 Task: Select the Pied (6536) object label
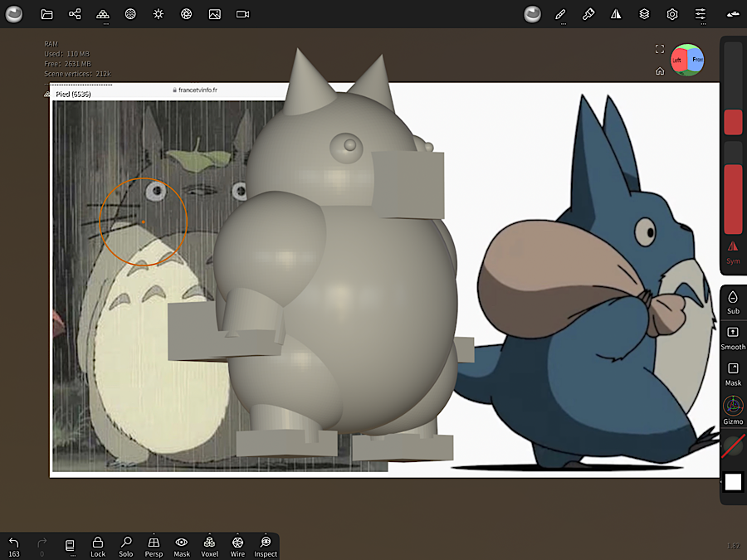click(73, 95)
